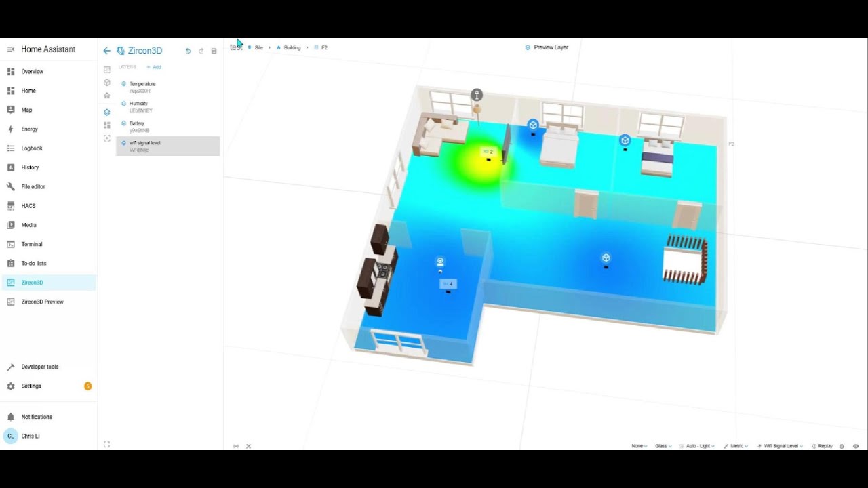This screenshot has height=488, width=868.
Task: Click the Replay button
Action: coord(822,446)
